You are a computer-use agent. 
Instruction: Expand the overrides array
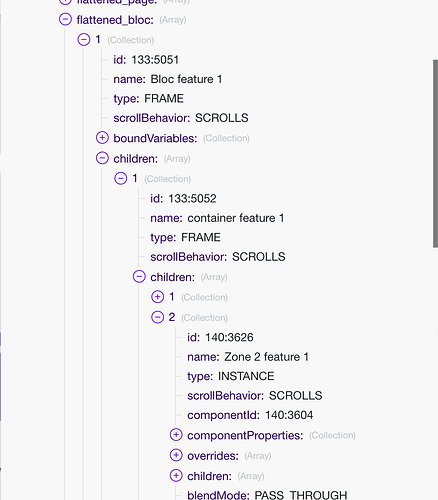[176, 455]
